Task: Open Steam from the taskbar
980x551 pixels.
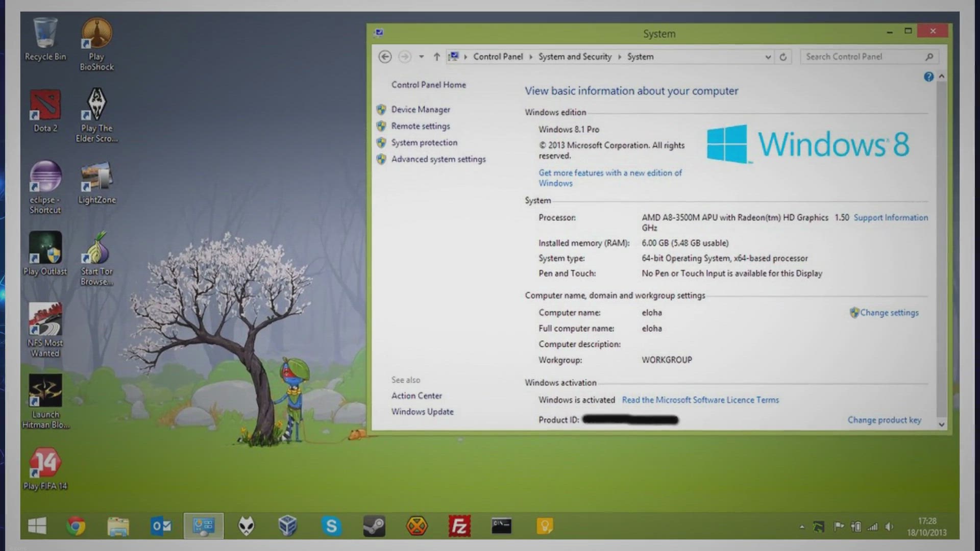Action: point(374,526)
